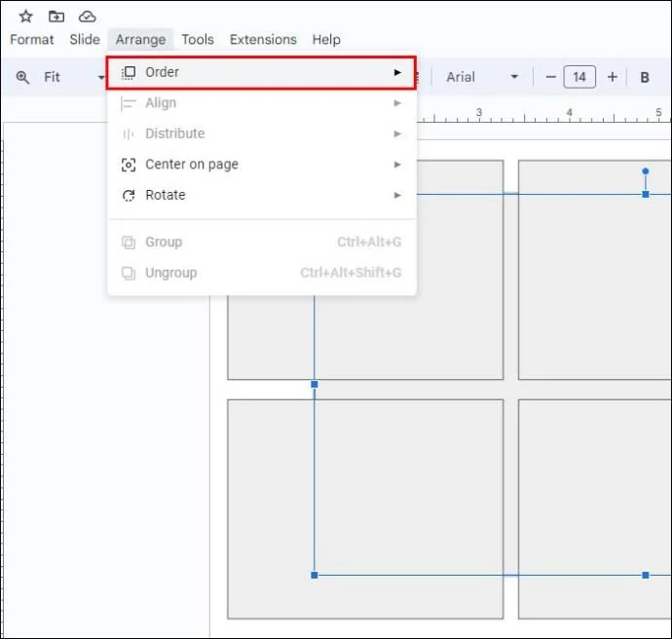
Task: Click the left-middle selection handle
Action: tap(315, 385)
